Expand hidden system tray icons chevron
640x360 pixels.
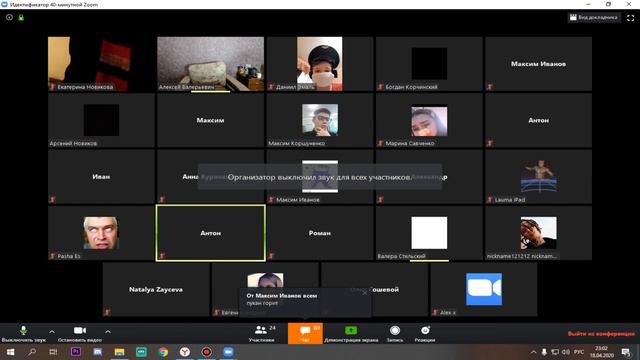click(x=533, y=352)
